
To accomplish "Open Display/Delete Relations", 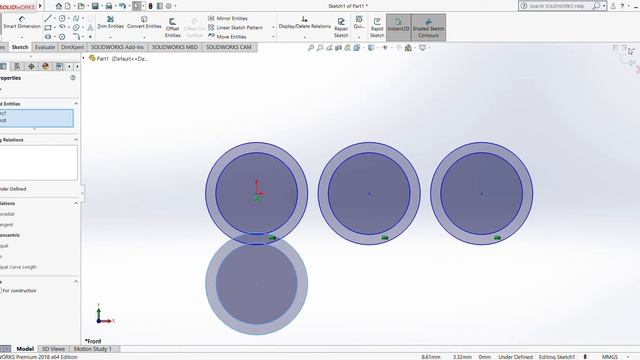I will [x=304, y=22].
